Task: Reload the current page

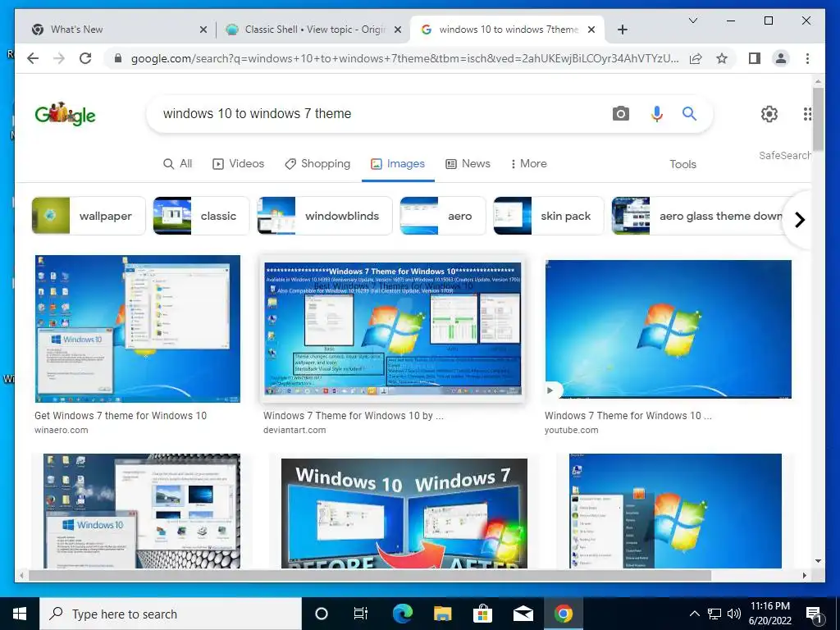Action: tap(85, 58)
